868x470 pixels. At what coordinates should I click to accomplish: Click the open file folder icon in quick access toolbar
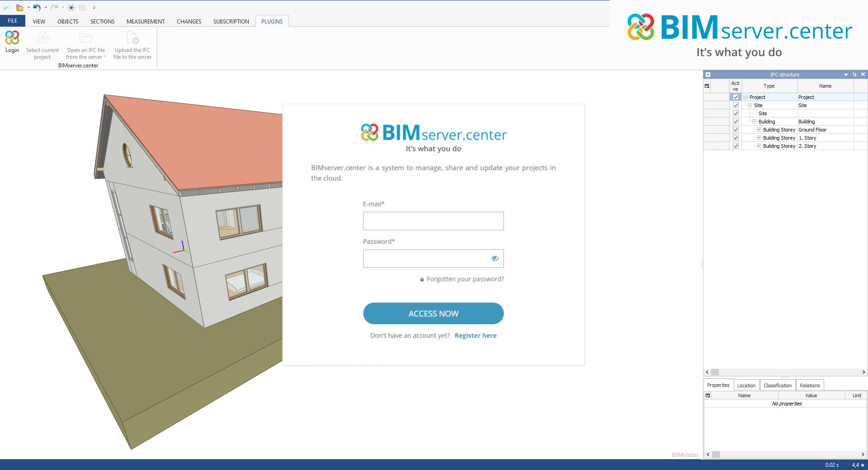tap(19, 8)
